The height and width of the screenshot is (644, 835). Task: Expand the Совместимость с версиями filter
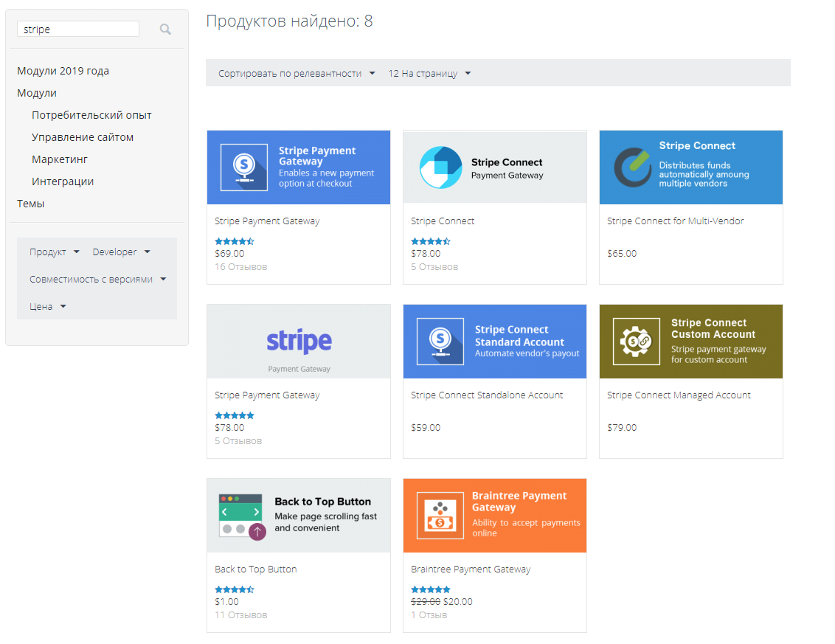[x=98, y=279]
